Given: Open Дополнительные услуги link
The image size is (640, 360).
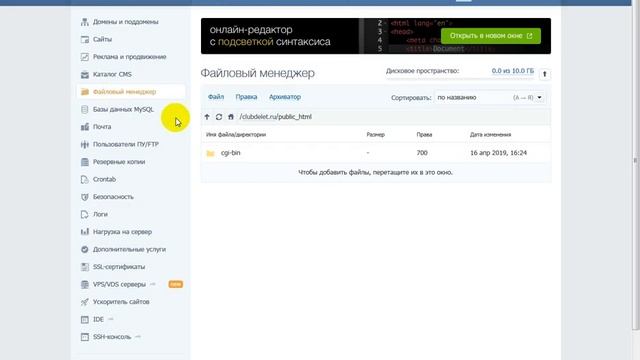Looking at the screenshot, I should click(x=129, y=249).
